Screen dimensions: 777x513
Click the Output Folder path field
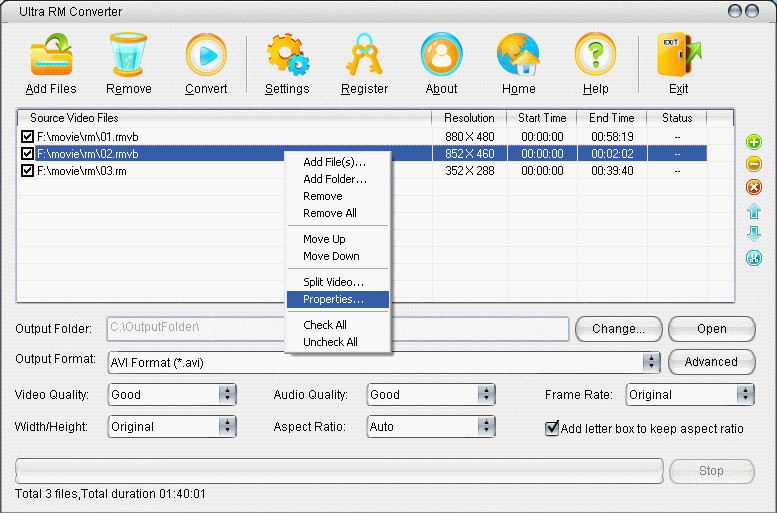point(337,329)
